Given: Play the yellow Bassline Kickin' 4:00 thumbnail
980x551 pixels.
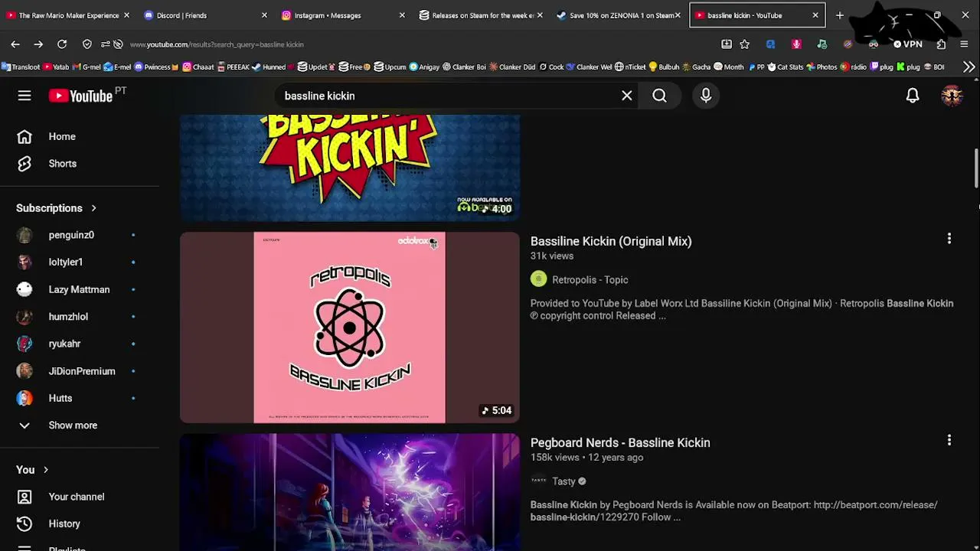Looking at the screenshot, I should (x=350, y=168).
